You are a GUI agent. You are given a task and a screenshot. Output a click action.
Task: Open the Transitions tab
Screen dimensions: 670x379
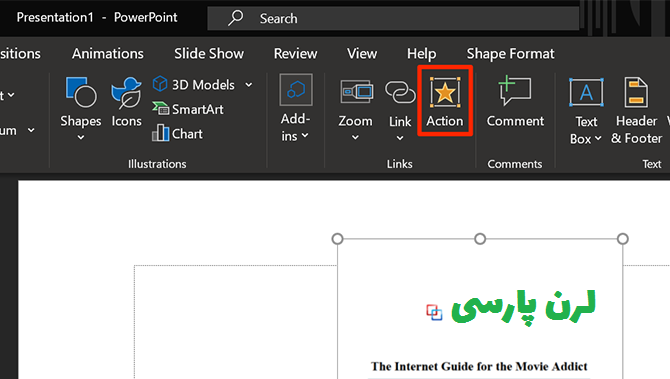pyautogui.click(x=20, y=54)
